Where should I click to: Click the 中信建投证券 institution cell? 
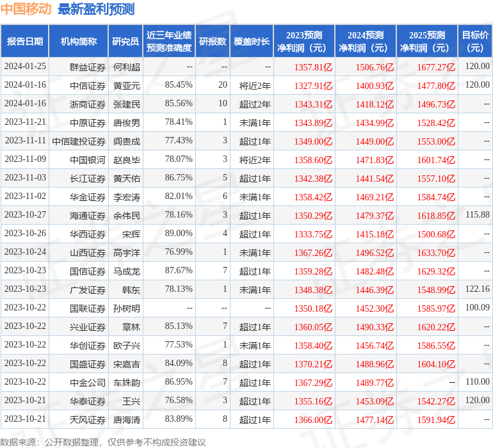tap(79, 141)
